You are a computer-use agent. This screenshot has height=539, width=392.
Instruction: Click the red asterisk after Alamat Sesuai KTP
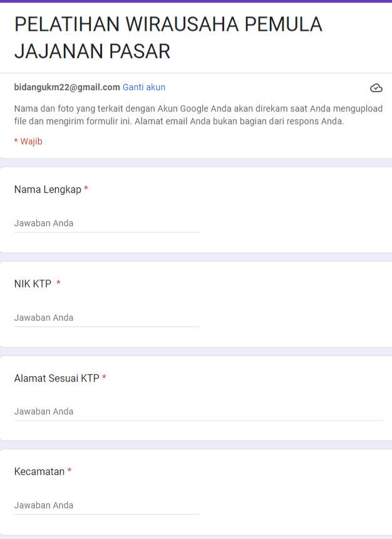click(104, 377)
